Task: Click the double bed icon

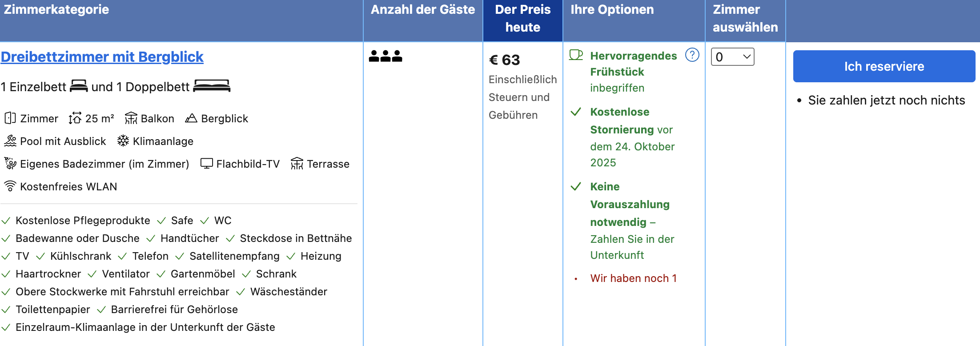Action: 212,86
